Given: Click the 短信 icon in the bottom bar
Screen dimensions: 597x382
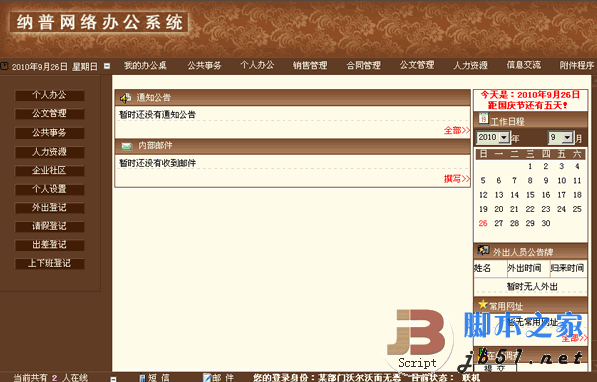Looking at the screenshot, I should [142, 378].
